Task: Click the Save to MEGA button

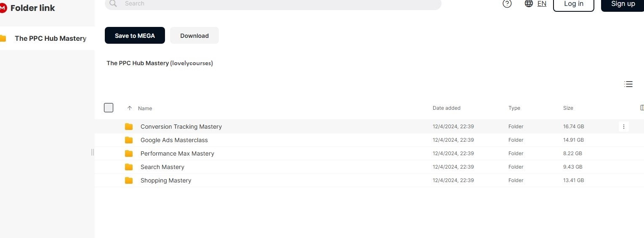Action: pos(135,36)
